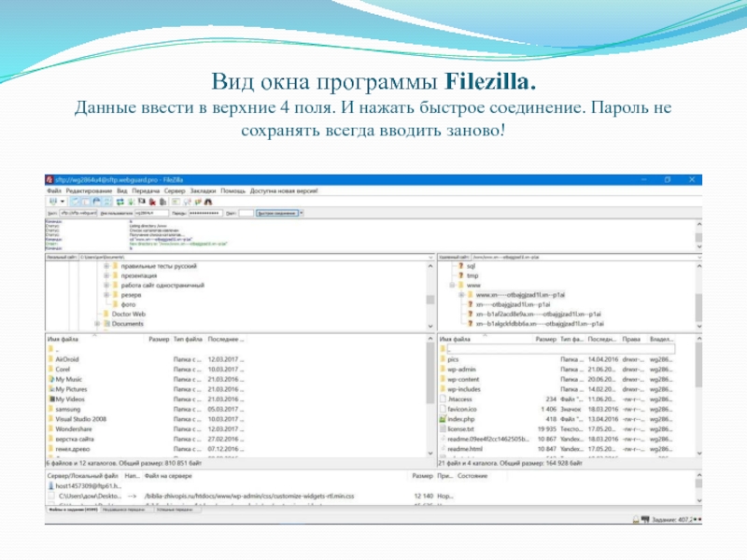
Task: Sort remote files by Права column
Action: coord(633,339)
